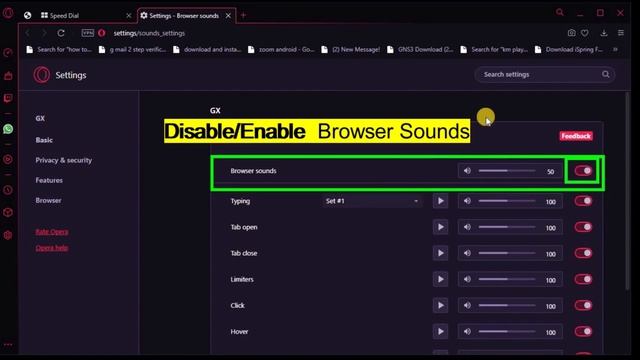Open Extensions cube icon in sidebar
This screenshot has width=640, height=360.
pyautogui.click(x=8, y=213)
